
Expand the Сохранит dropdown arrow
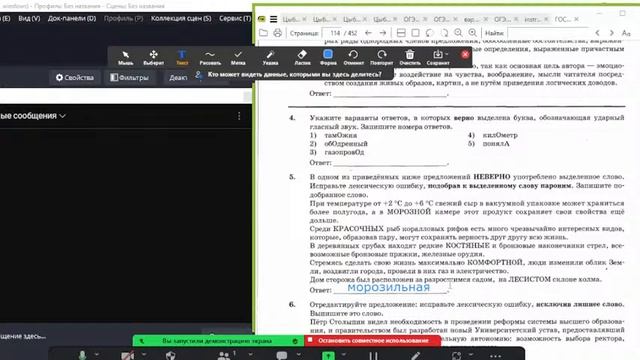coord(447,54)
